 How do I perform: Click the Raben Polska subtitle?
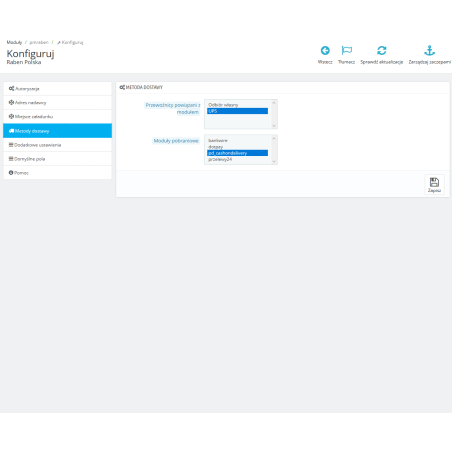coord(24,62)
